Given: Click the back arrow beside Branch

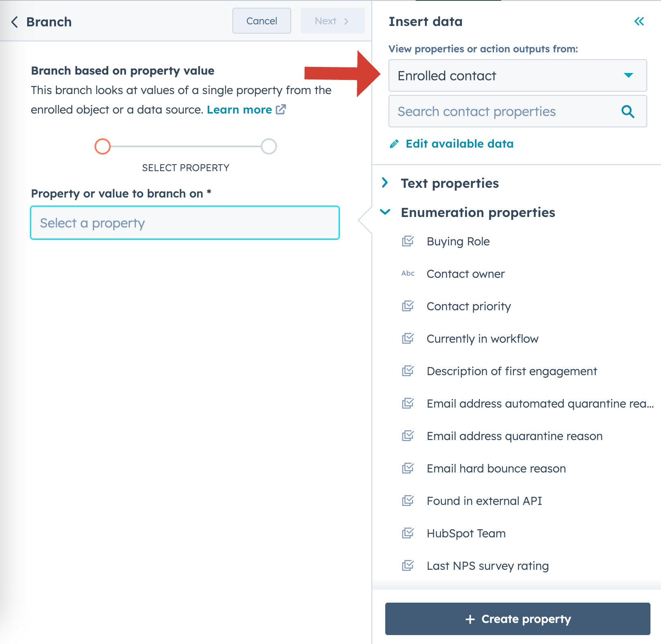Looking at the screenshot, I should [15, 22].
